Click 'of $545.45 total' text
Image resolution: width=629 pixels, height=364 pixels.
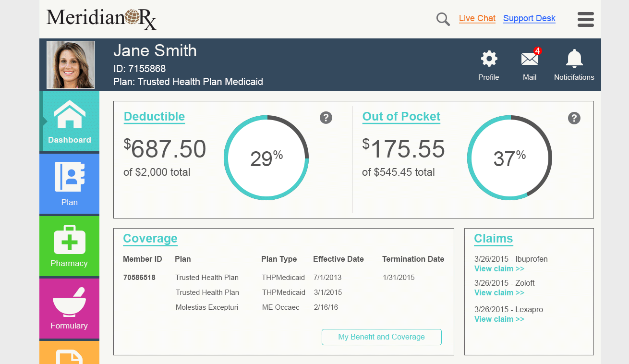click(399, 172)
